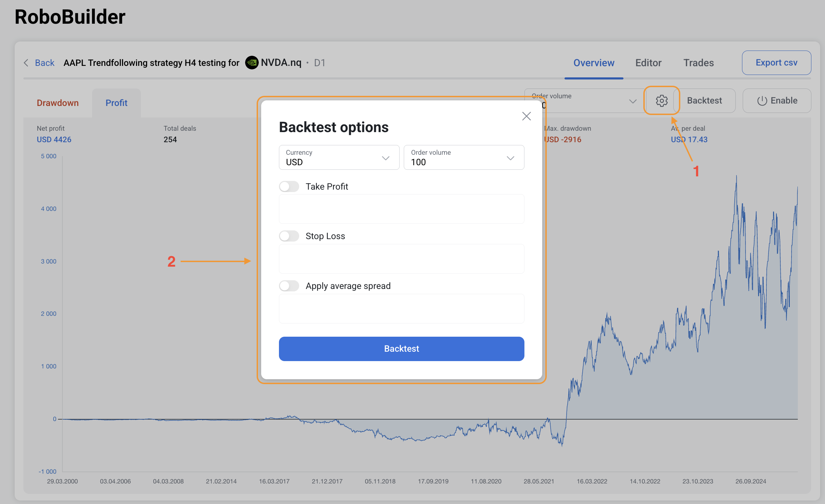This screenshot has height=504, width=825.
Task: Toggle the Take Profit switch
Action: tap(289, 186)
